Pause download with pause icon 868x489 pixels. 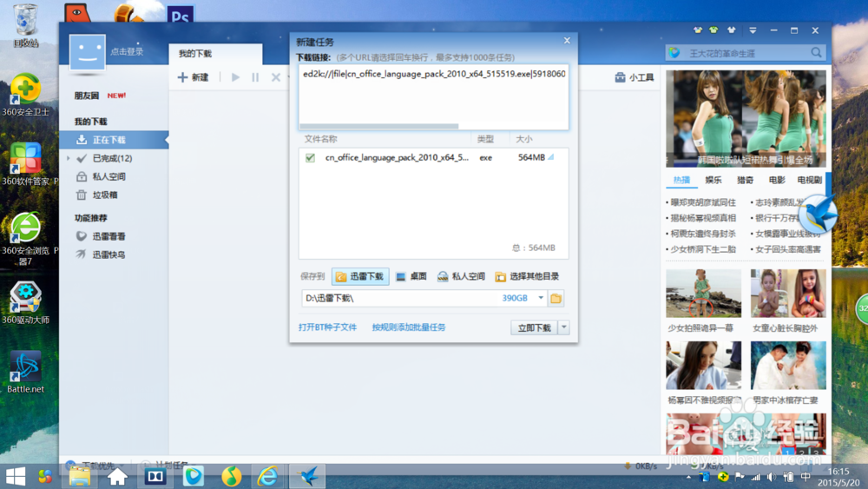[255, 77]
